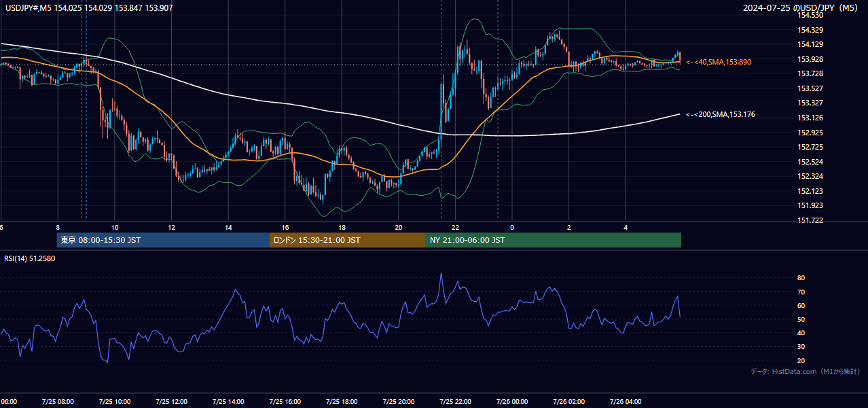This screenshot has width=868, height=408.
Task: Click the 7/25 10:00 time label
Action: pyautogui.click(x=115, y=401)
